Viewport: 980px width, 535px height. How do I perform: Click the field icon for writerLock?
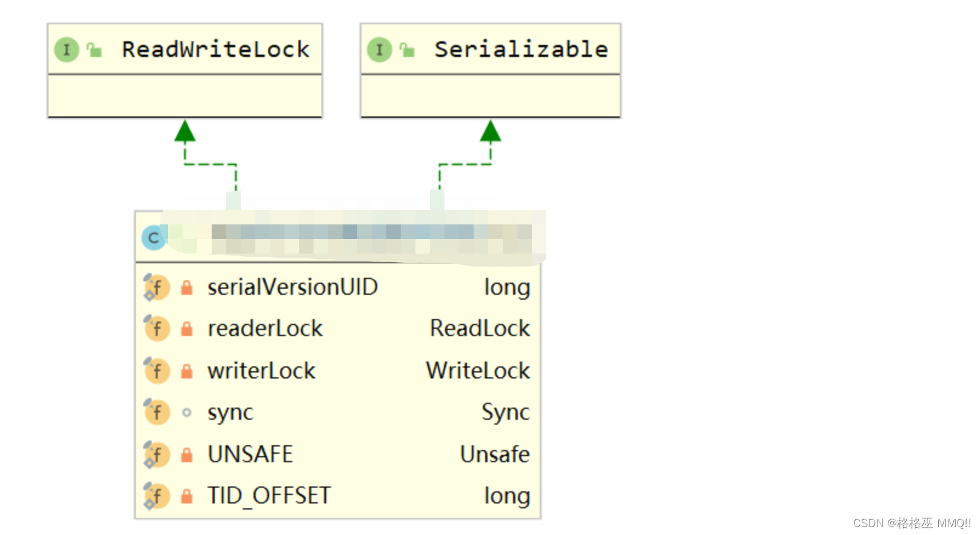[x=156, y=371]
